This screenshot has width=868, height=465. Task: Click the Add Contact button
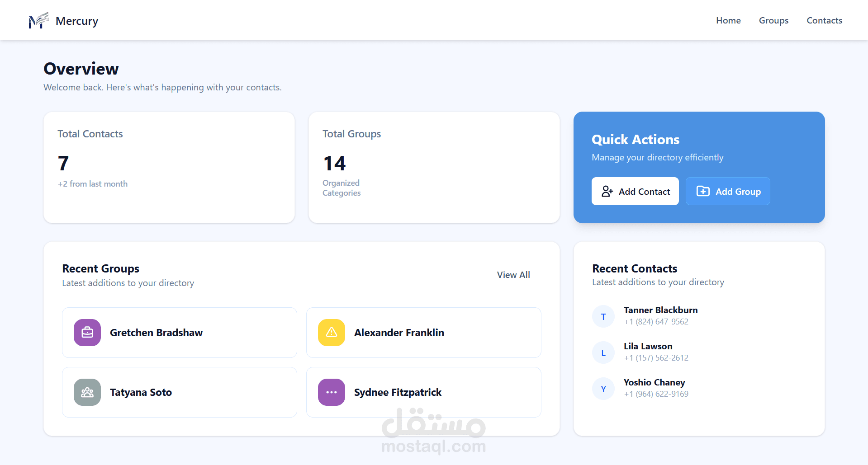coord(635,191)
